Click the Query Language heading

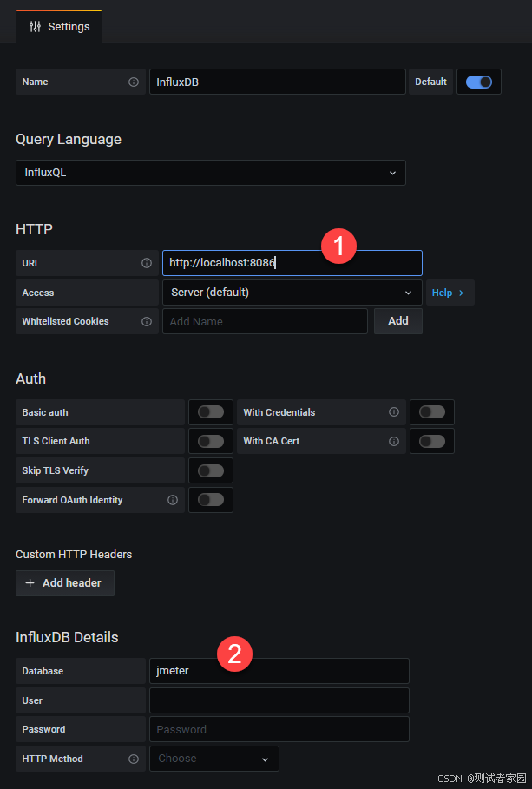tap(69, 140)
